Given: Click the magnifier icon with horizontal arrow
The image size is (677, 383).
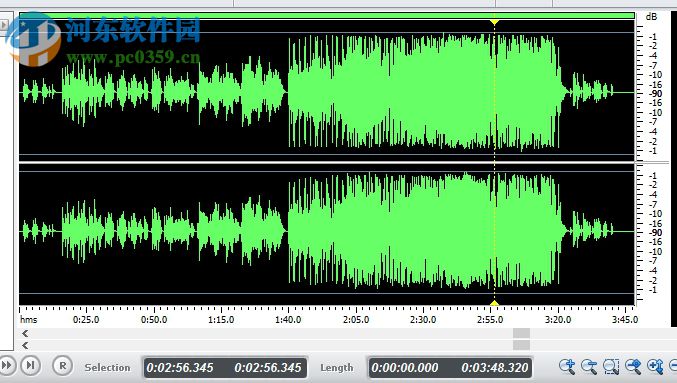Looking at the screenshot, I should [633, 367].
